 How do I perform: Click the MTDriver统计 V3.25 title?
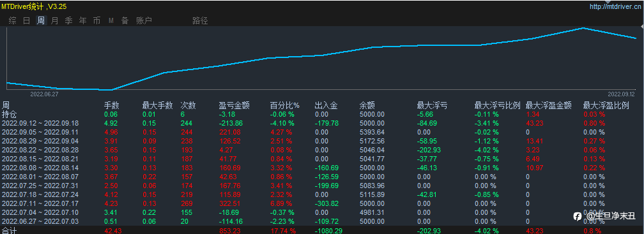[x=34, y=6]
